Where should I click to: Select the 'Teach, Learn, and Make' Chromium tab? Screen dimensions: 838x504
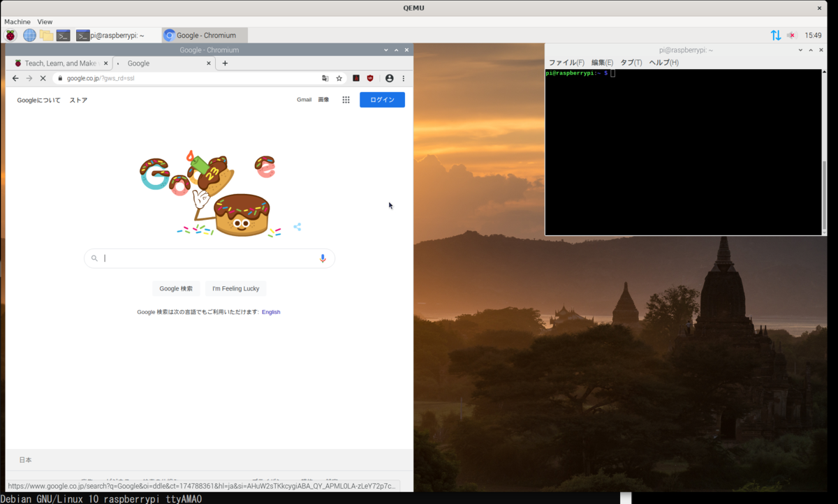coord(60,63)
